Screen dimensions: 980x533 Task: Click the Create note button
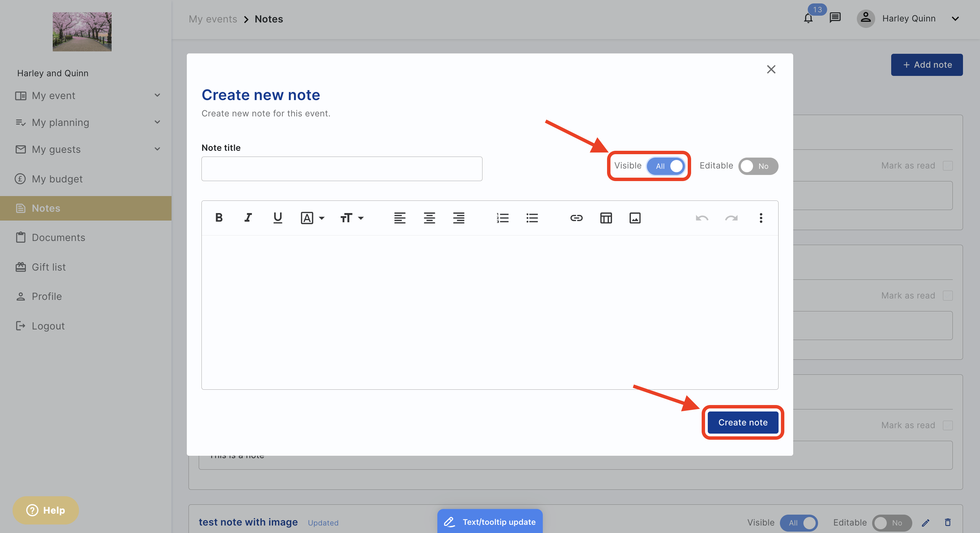(742, 422)
